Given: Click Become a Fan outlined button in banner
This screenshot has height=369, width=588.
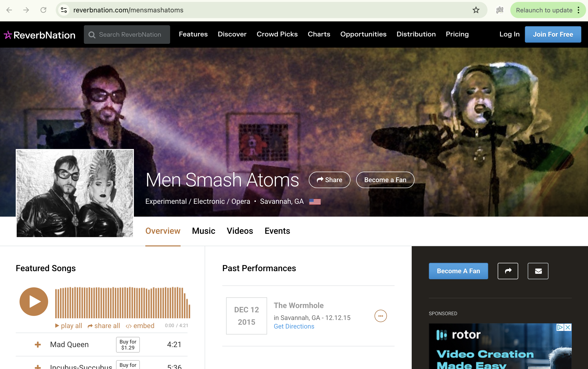Looking at the screenshot, I should click(385, 180).
